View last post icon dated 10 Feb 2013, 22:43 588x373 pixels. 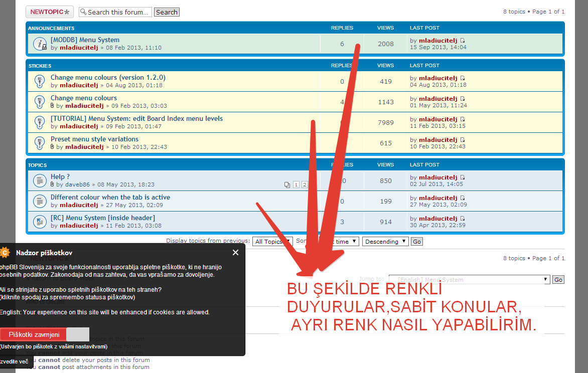pos(463,140)
